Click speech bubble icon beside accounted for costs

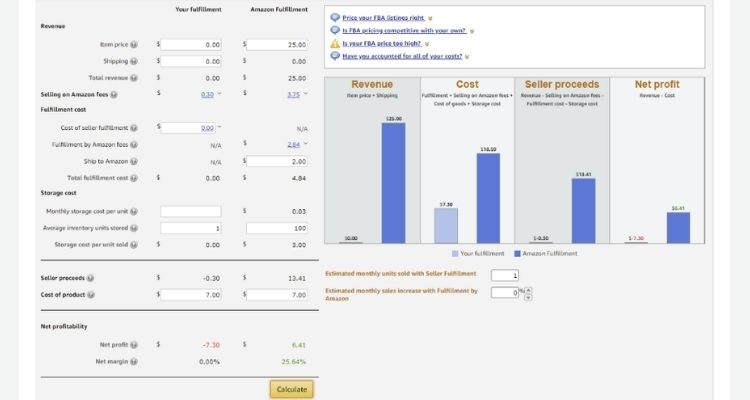(335, 56)
